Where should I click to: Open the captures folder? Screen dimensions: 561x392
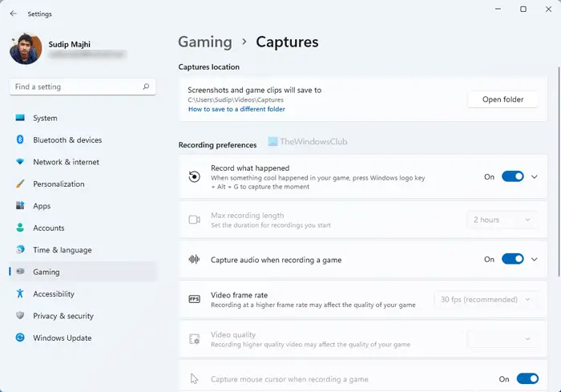coord(502,99)
